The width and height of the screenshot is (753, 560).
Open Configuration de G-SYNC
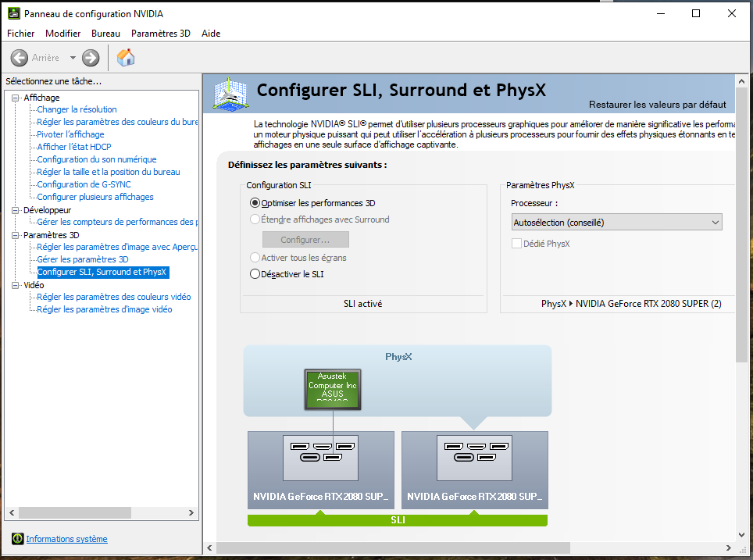84,184
